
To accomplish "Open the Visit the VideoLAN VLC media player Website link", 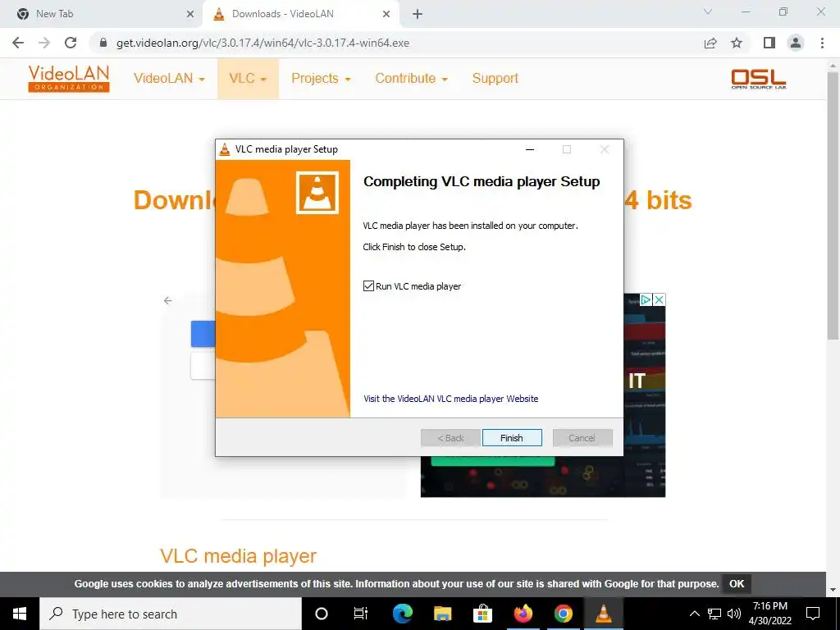I will point(450,399).
